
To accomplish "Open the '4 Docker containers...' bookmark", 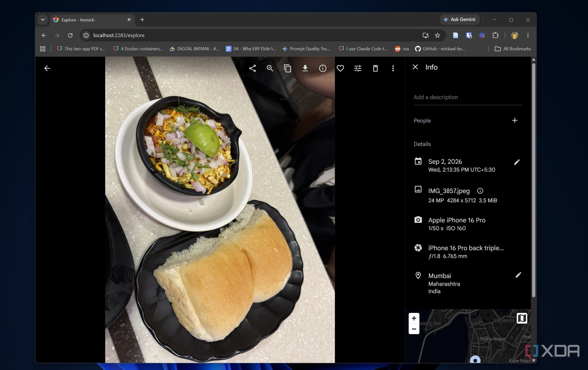I will 138,49.
